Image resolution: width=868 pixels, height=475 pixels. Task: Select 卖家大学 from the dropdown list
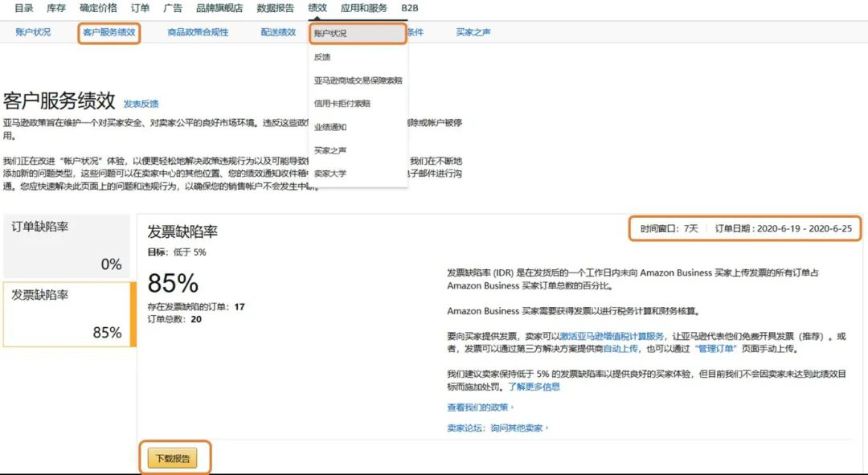332,172
